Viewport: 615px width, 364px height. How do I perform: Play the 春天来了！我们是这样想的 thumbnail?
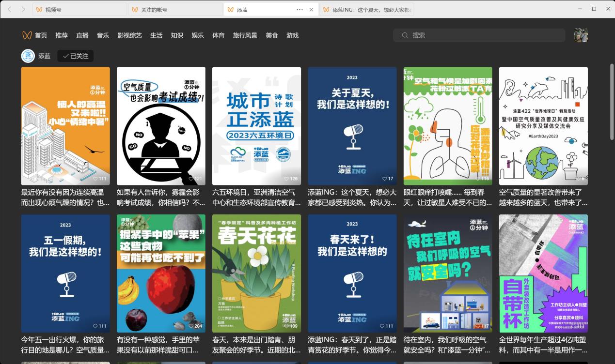(x=352, y=273)
